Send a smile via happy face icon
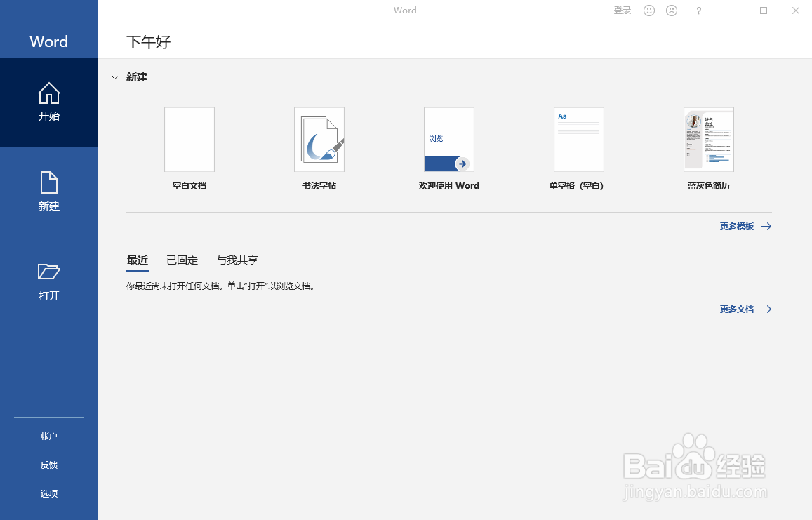The image size is (812, 520). click(649, 11)
